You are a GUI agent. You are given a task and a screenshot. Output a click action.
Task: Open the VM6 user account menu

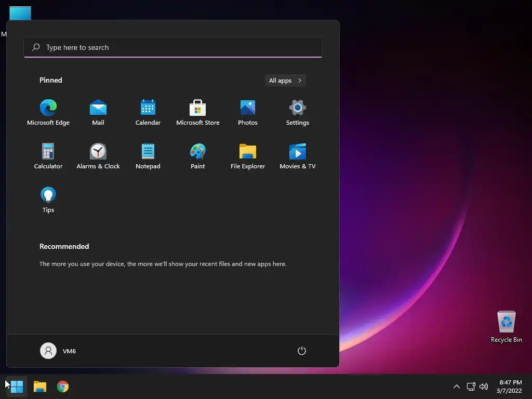pos(58,351)
